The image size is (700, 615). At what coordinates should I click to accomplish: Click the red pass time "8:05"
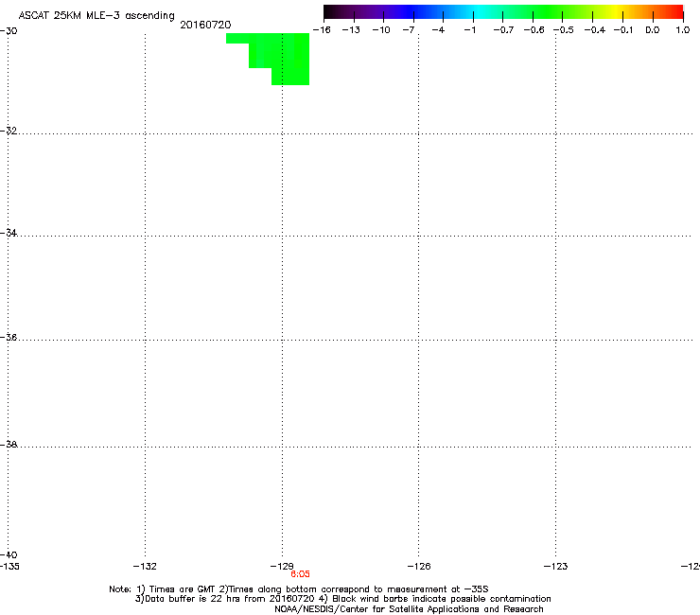pyautogui.click(x=300, y=574)
